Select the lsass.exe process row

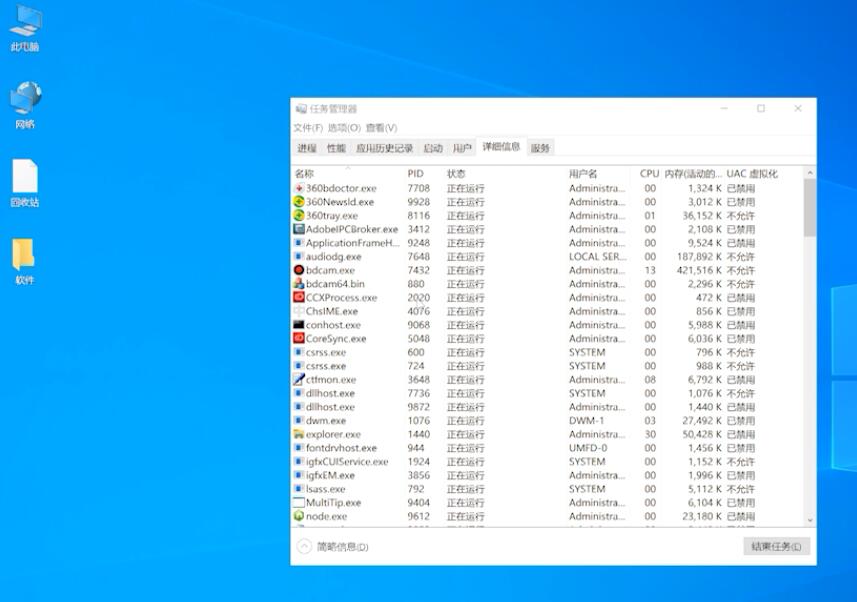point(548,489)
